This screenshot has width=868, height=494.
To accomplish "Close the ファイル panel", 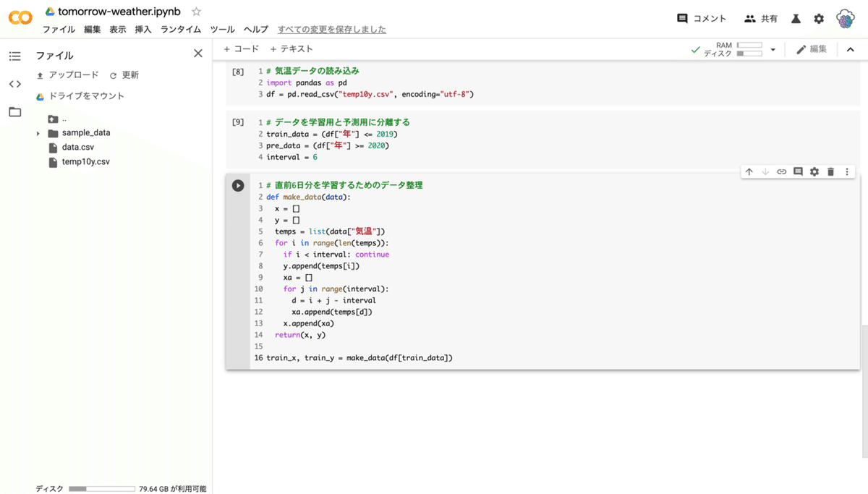I will point(198,54).
